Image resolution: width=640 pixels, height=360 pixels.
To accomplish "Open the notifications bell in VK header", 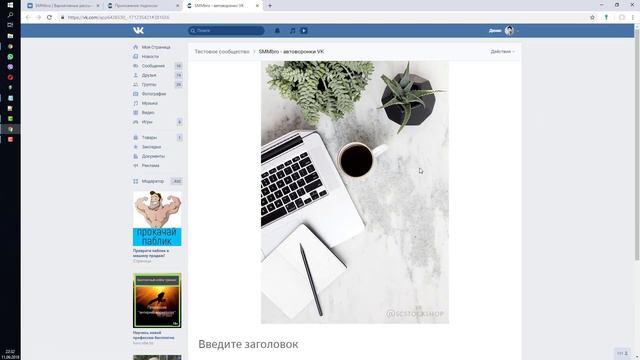I will point(277,31).
